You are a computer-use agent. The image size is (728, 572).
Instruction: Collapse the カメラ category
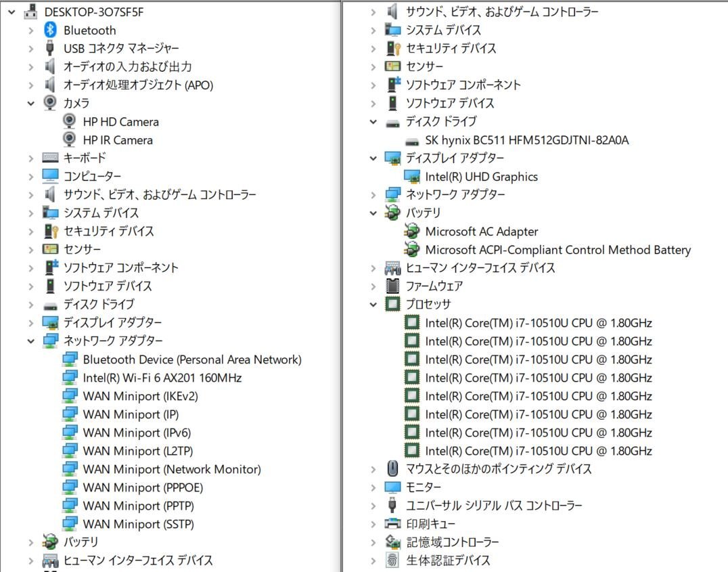tap(31, 103)
